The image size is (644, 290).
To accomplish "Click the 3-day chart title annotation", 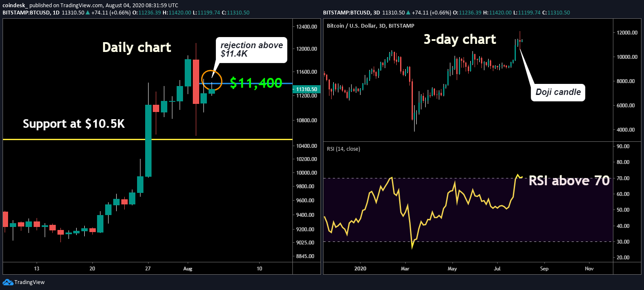I will (460, 39).
